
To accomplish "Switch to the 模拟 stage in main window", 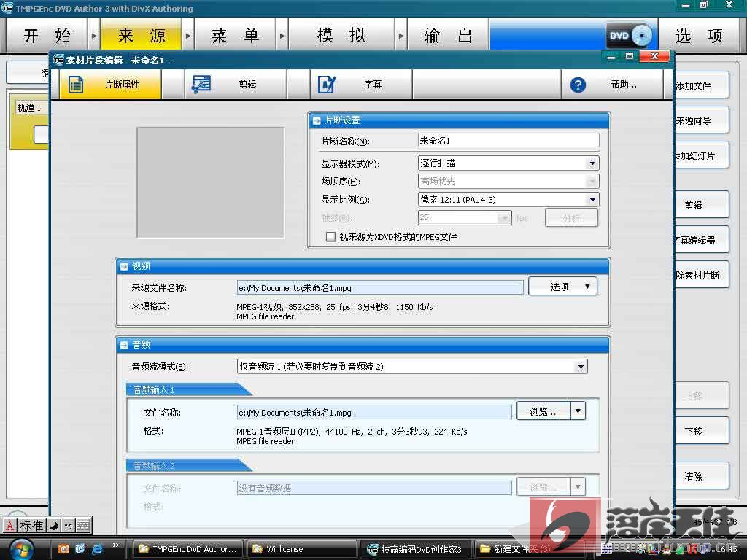I will [341, 35].
